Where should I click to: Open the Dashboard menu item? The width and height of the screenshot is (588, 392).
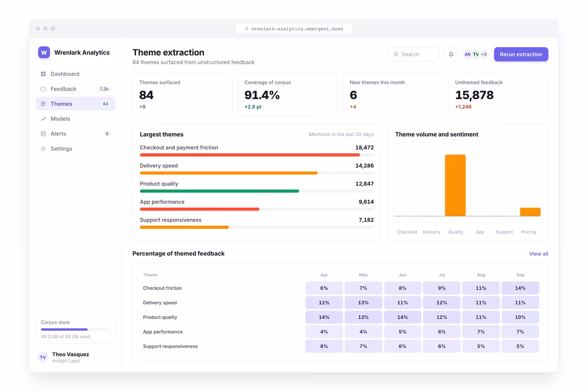75,74
